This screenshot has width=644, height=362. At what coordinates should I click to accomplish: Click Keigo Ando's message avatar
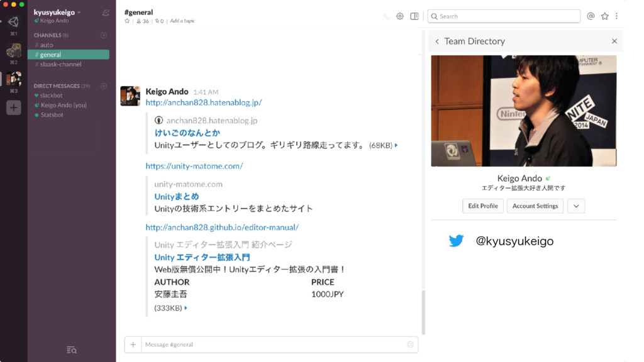click(130, 96)
